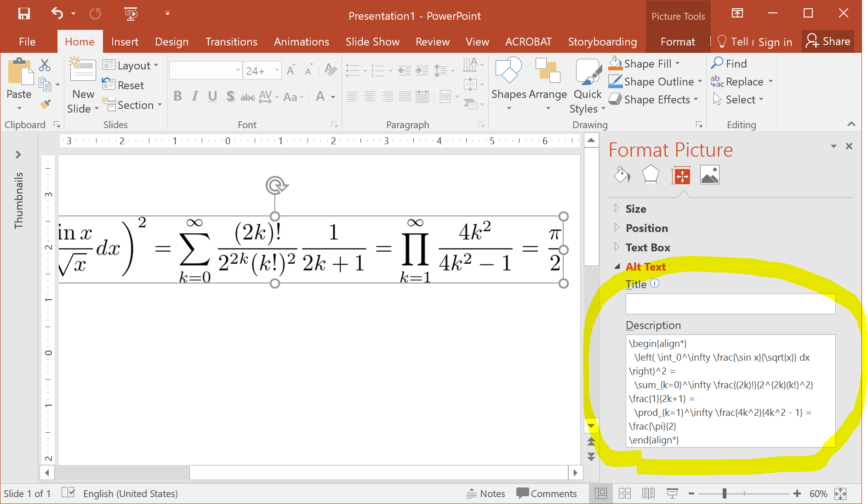Image resolution: width=868 pixels, height=504 pixels.
Task: Toggle the Comments pane in status bar
Action: [547, 493]
